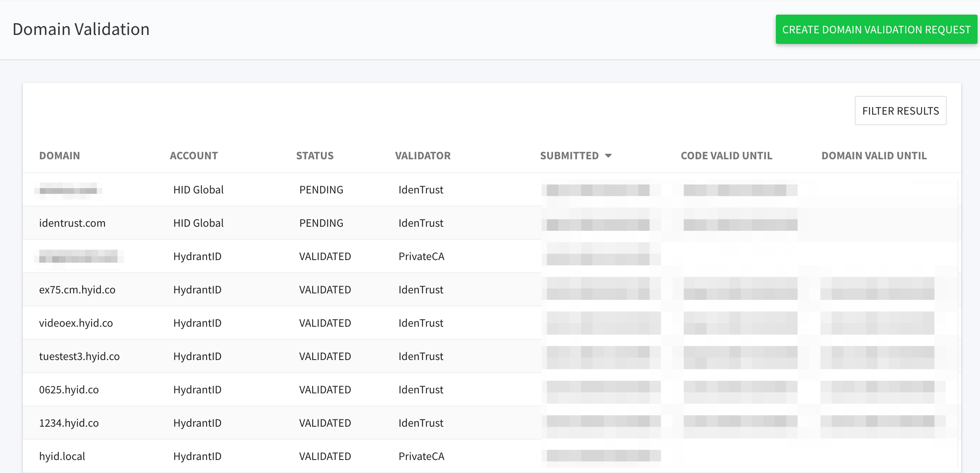980x473 pixels.
Task: Open the Filter Results panel
Action: pyautogui.click(x=901, y=111)
